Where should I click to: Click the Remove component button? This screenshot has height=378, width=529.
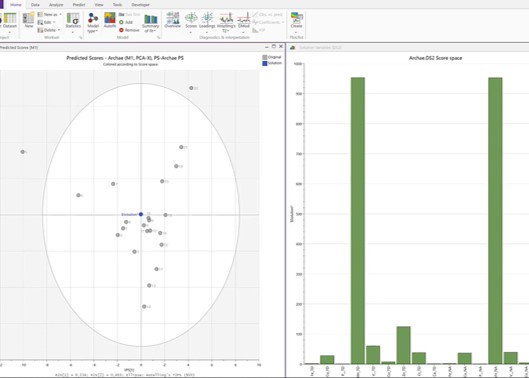point(129,30)
